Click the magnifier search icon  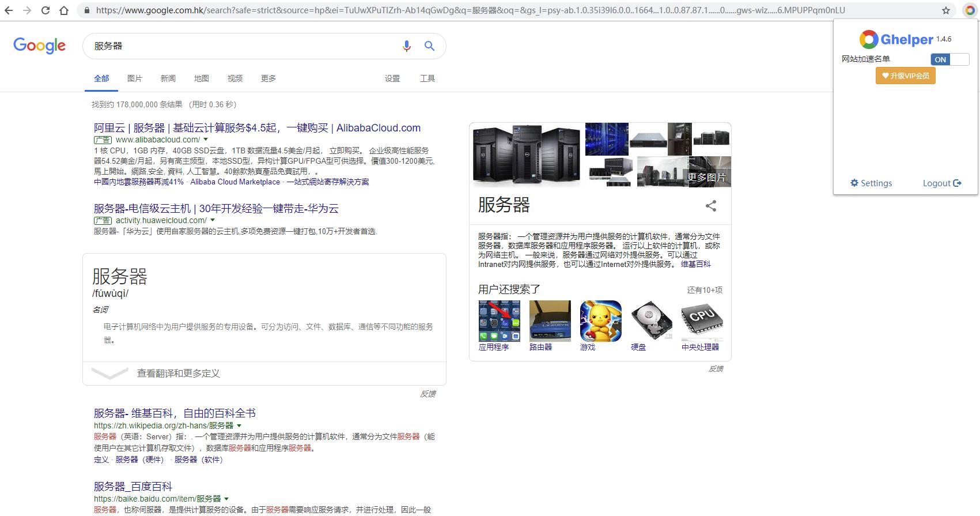coord(429,46)
